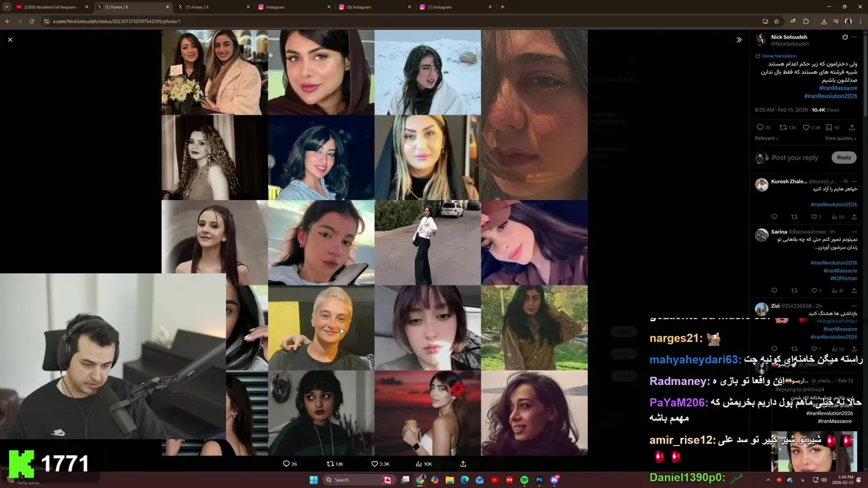Open Nick Sotoudeh's profile name link
This screenshot has width=868, height=488.
789,37
